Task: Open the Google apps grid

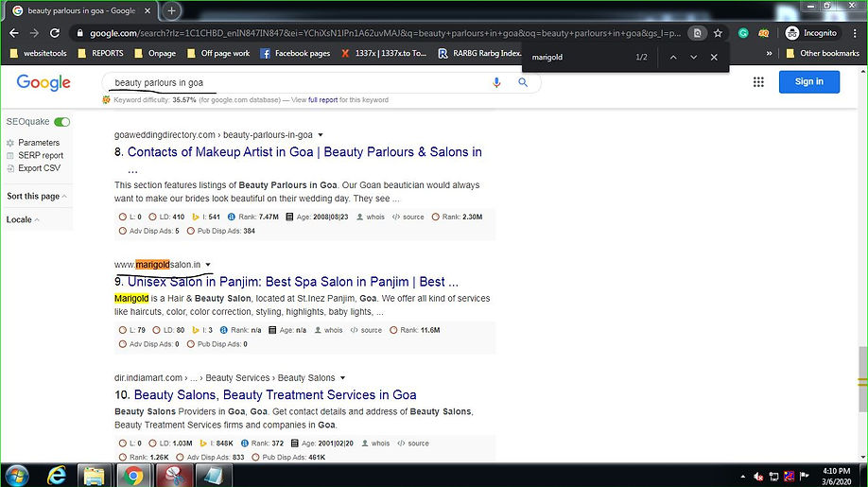Action: pyautogui.click(x=758, y=82)
